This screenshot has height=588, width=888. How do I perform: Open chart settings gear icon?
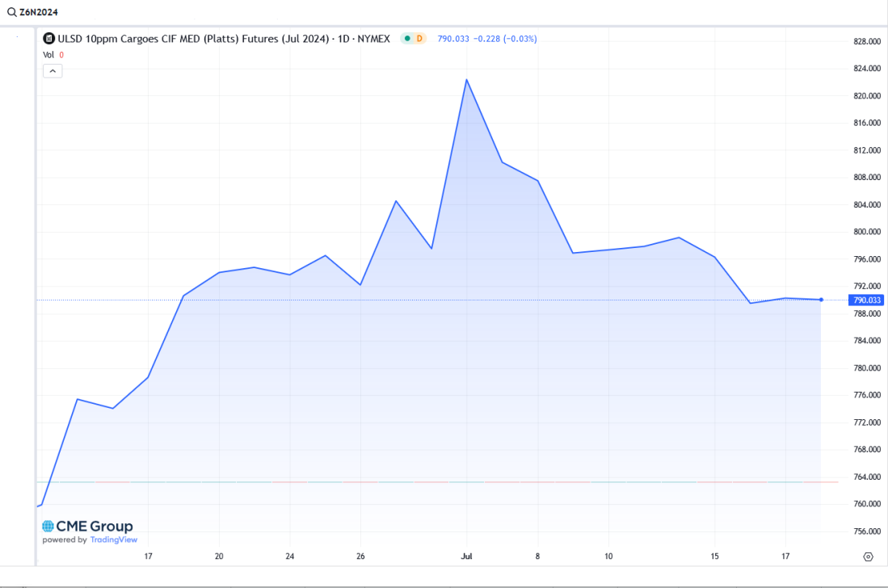(x=868, y=556)
